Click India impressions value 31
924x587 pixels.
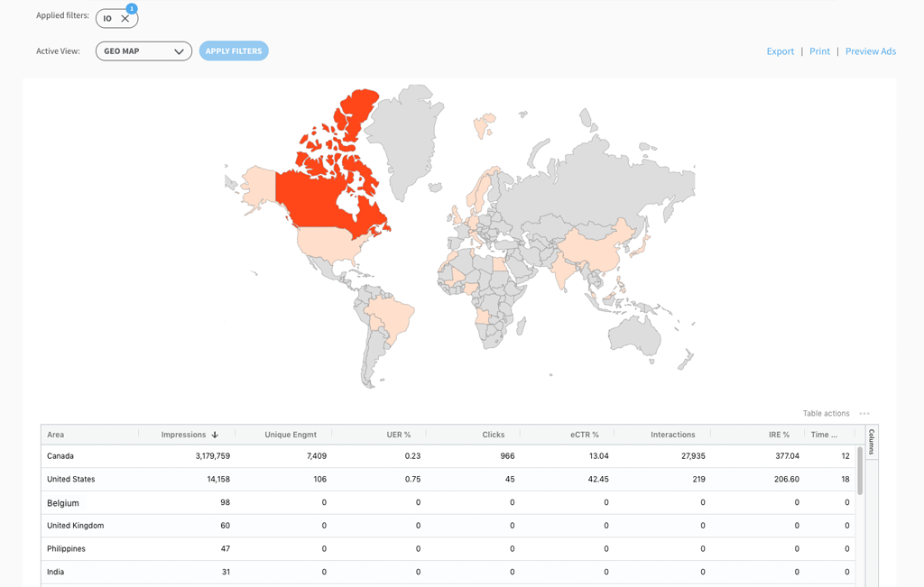[x=226, y=572]
